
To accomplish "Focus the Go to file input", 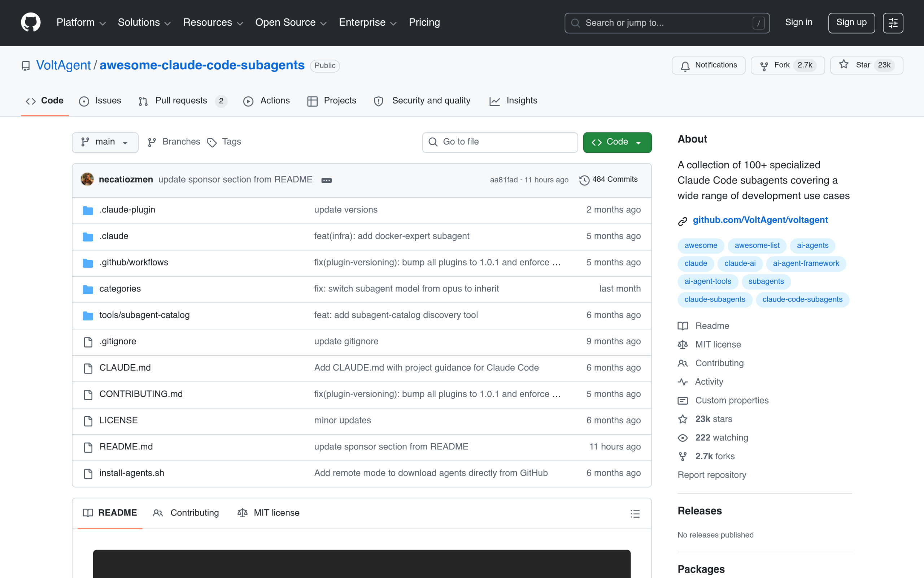I will pyautogui.click(x=500, y=142).
